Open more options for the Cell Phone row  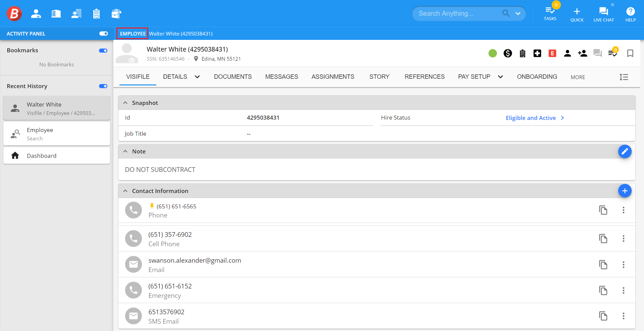point(624,239)
